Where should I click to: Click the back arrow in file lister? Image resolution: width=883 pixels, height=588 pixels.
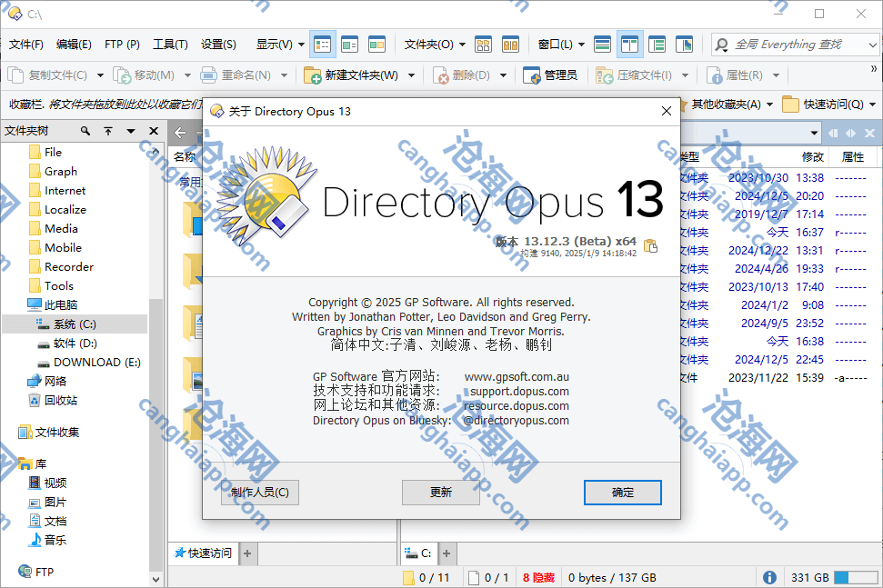(180, 133)
